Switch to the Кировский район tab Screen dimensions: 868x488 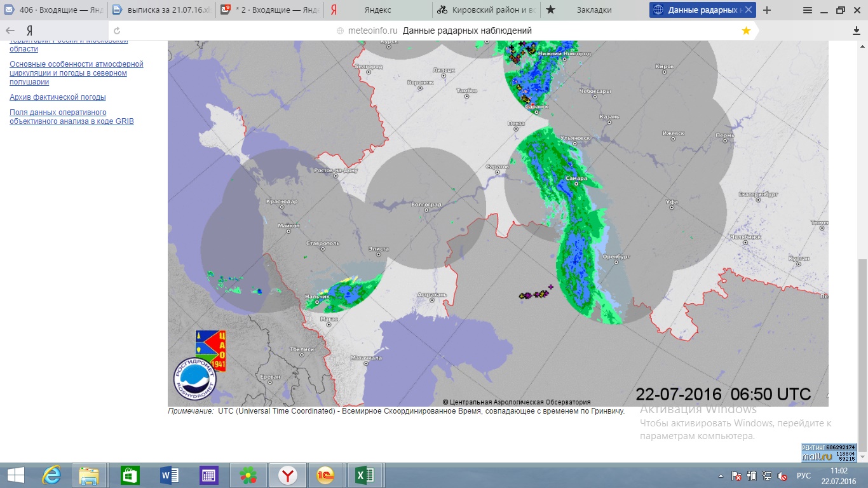pyautogui.click(x=485, y=10)
